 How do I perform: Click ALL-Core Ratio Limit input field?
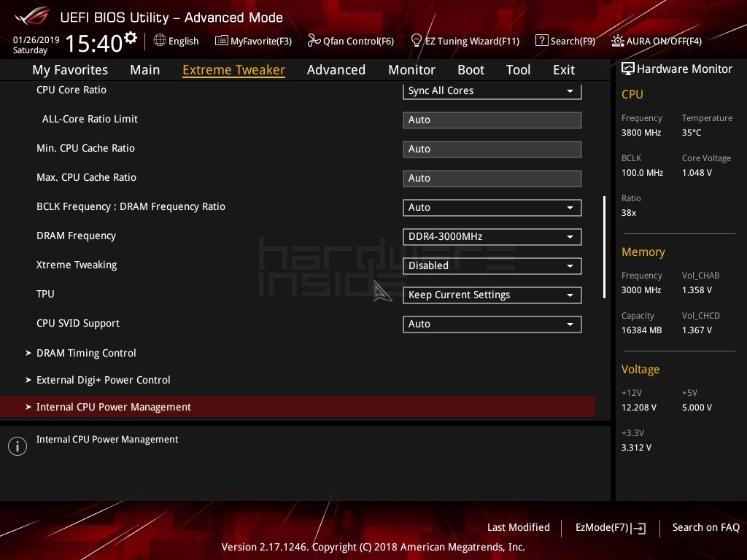tap(492, 120)
